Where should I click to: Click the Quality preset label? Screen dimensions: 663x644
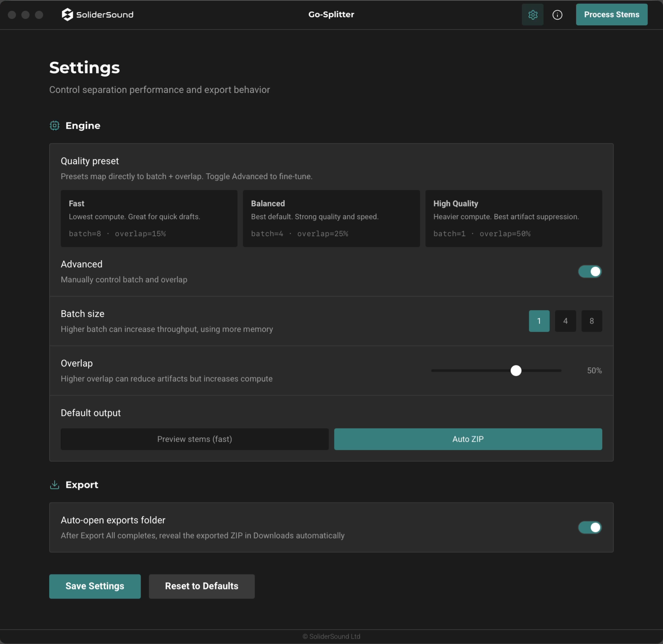coord(90,161)
